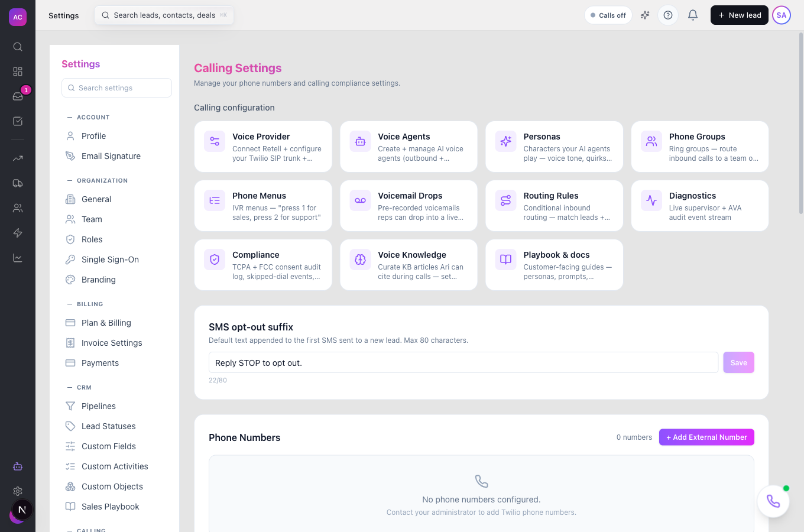Open the truck icon in the left rail

[18, 183]
